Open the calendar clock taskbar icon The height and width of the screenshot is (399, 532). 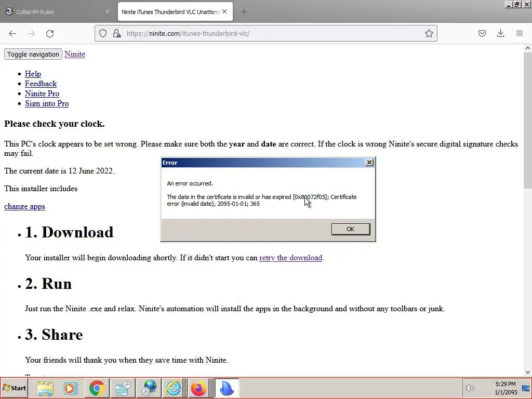[123, 388]
